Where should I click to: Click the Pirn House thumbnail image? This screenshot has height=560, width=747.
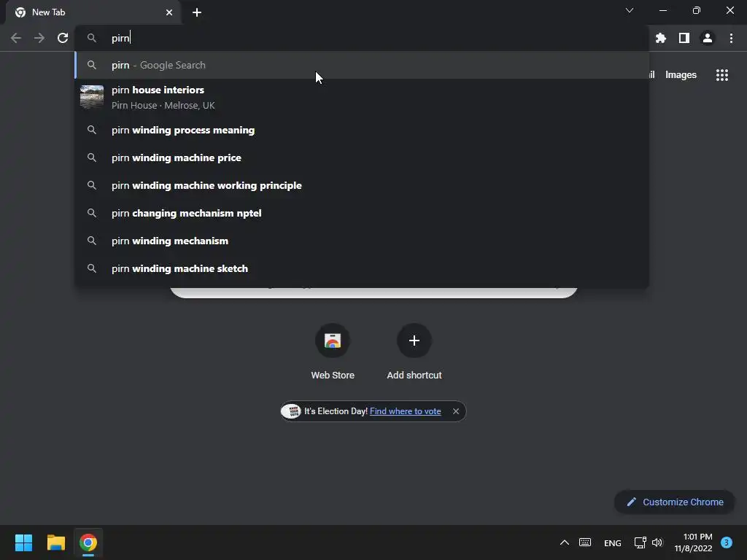(92, 97)
